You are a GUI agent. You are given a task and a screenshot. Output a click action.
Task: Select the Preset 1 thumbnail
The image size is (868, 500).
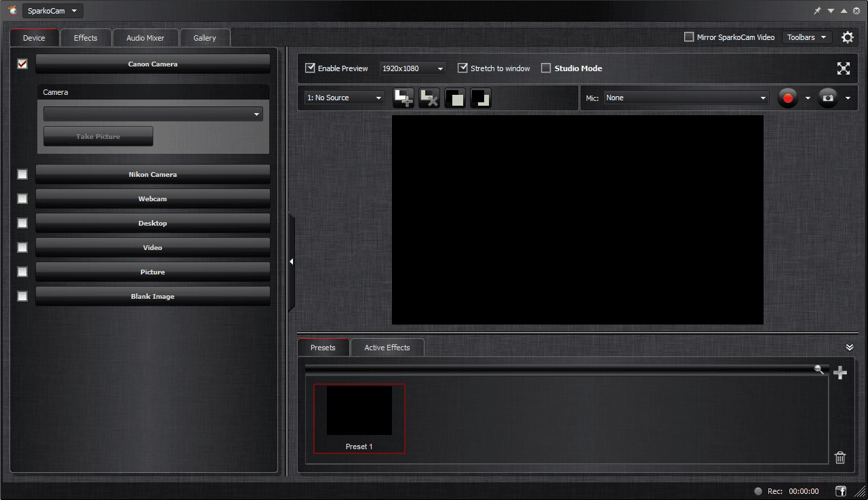tap(359, 411)
